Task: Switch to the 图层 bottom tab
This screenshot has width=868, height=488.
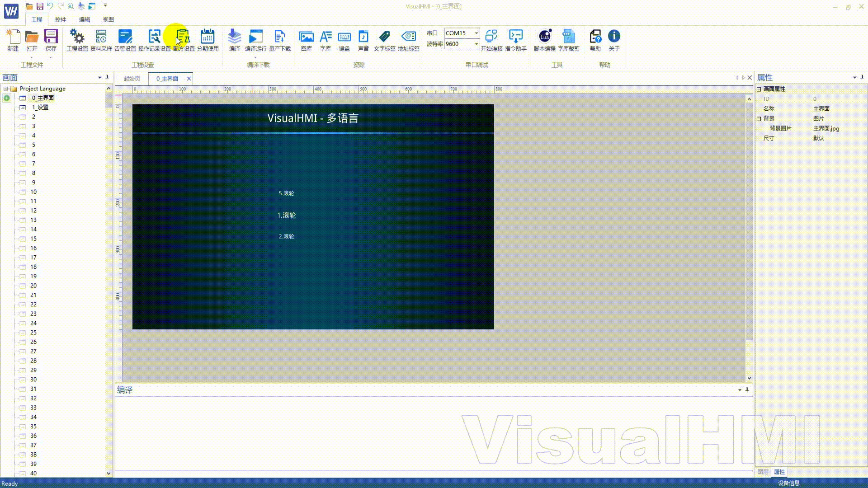Action: click(763, 472)
